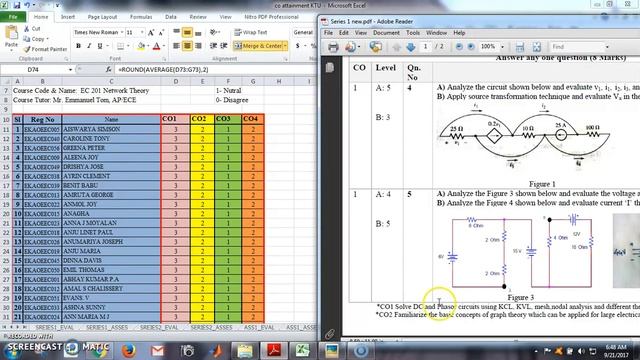Click the page number field in Reader

pyautogui.click(x=425, y=47)
